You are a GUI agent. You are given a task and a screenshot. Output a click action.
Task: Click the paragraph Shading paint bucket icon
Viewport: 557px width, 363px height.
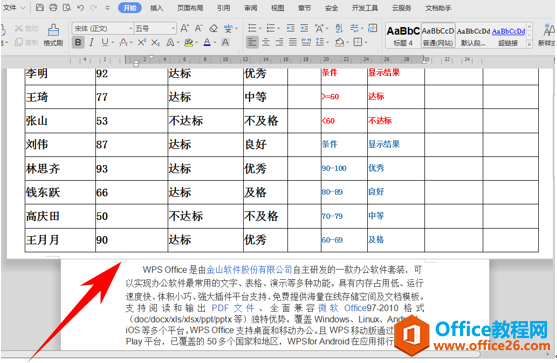[340, 43]
